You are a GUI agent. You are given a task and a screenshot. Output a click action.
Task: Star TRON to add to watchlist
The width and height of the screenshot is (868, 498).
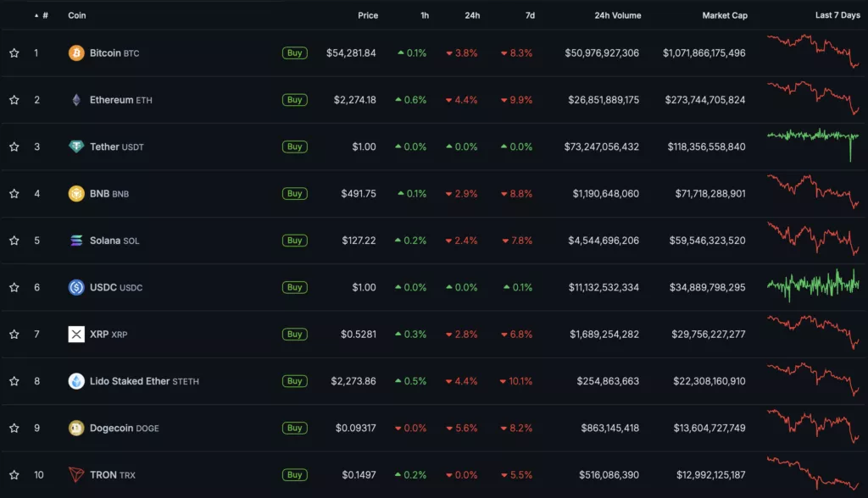click(14, 475)
